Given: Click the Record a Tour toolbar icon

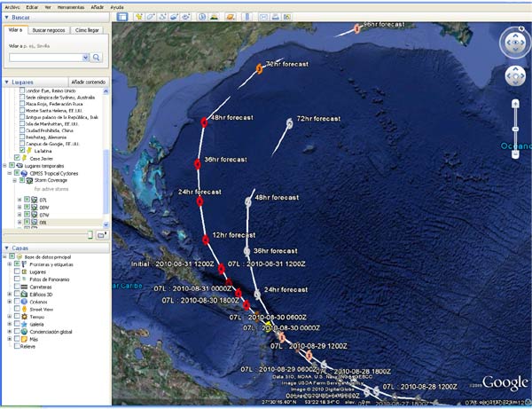Looking at the screenshot, I should point(185,17).
